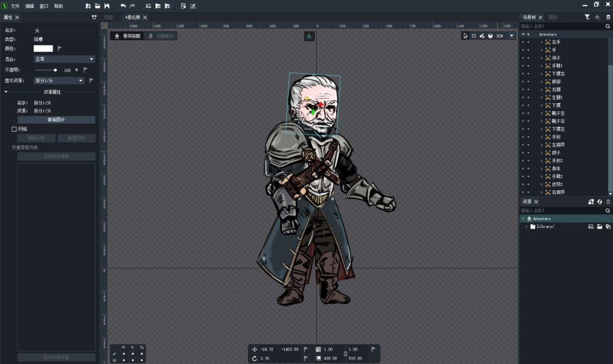Click the 替换图片 replace image button
Image resolution: width=613 pixels, height=364 pixels.
(x=56, y=120)
